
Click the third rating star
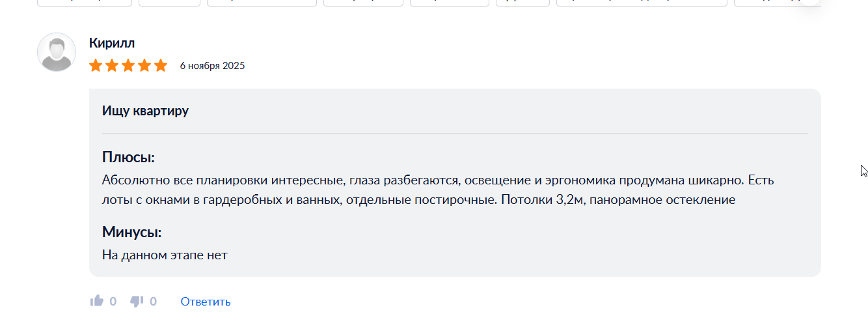(128, 65)
